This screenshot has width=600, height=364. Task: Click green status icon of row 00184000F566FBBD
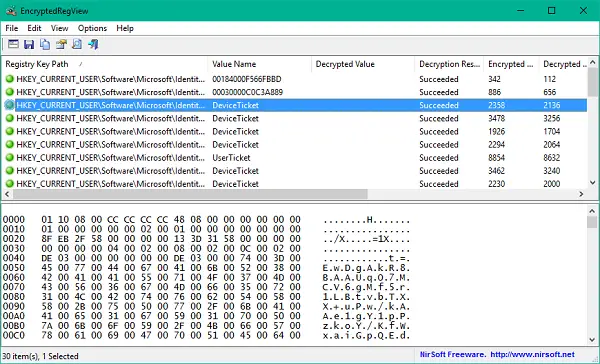point(10,79)
